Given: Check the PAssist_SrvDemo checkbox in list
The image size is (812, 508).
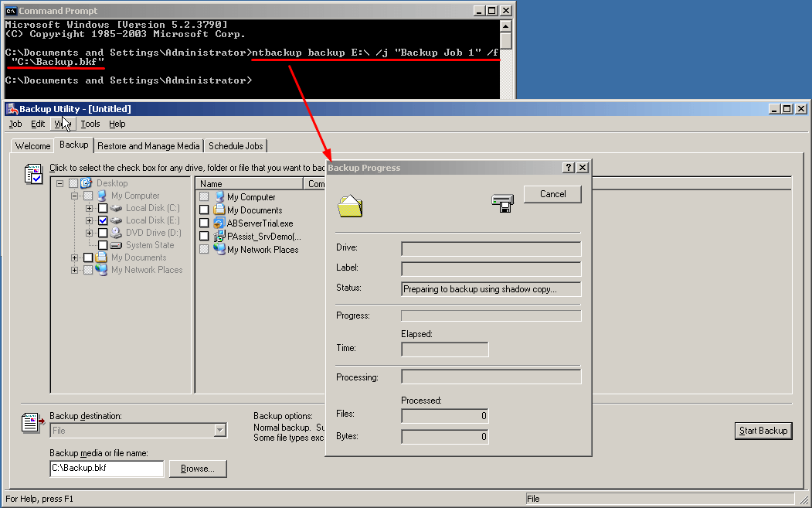Looking at the screenshot, I should click(x=204, y=236).
